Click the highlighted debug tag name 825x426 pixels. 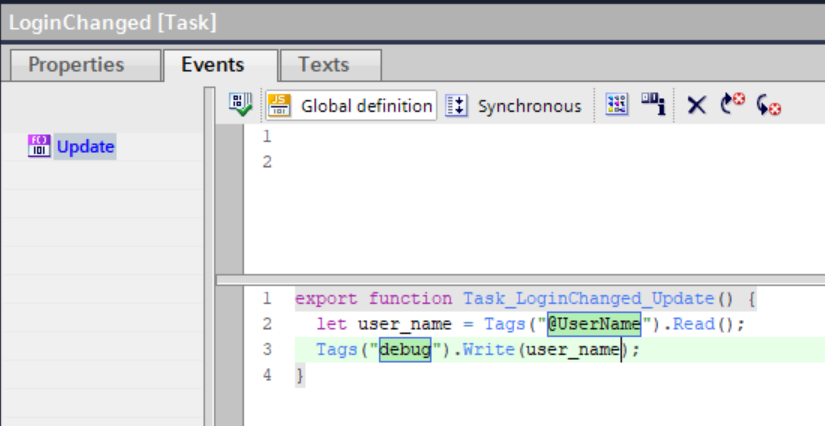pos(404,350)
